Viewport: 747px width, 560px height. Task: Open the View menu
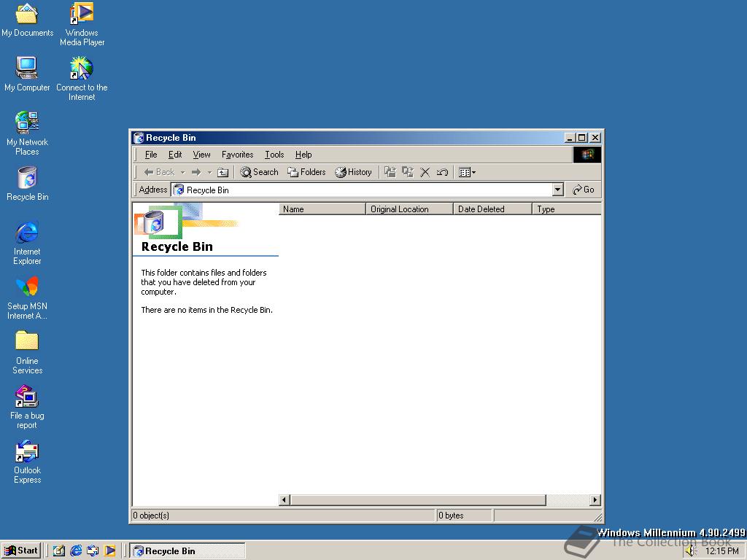pyautogui.click(x=201, y=155)
